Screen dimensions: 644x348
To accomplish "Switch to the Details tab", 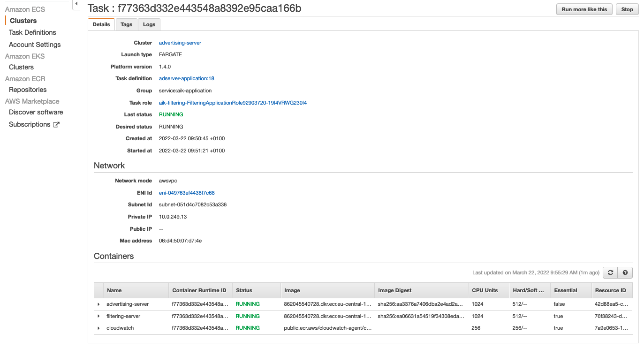I will click(x=101, y=24).
